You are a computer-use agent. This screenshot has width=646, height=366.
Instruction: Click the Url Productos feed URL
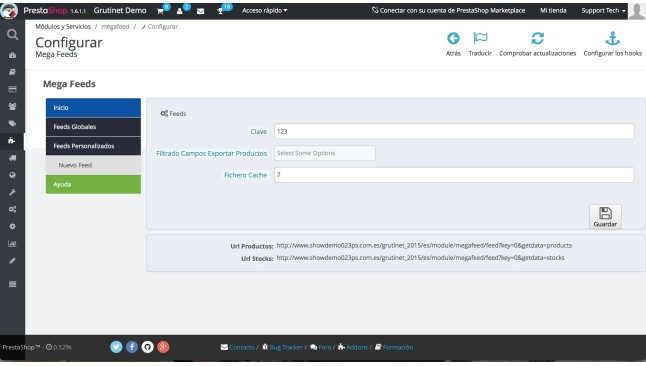pos(424,245)
